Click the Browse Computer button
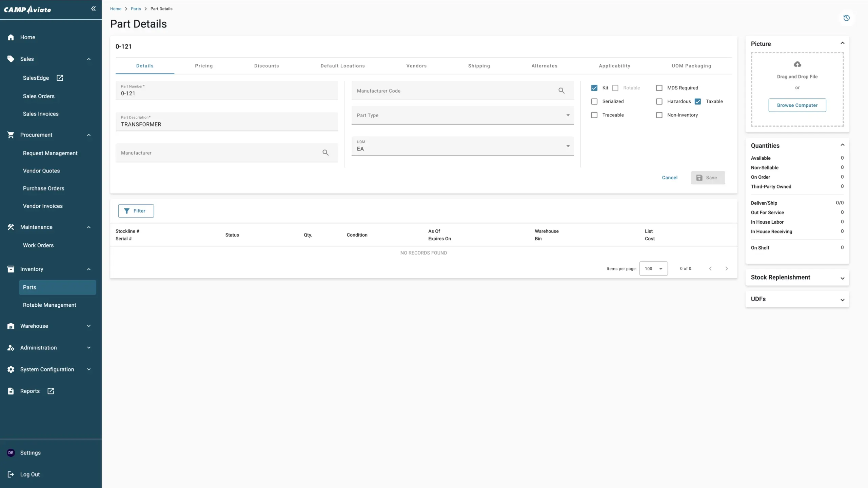868x488 pixels. pos(797,105)
